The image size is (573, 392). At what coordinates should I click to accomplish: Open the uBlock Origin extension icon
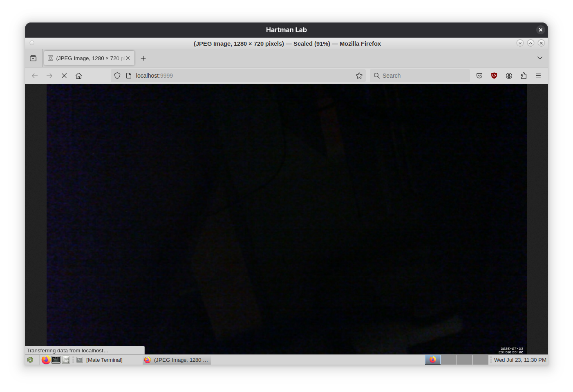point(494,76)
